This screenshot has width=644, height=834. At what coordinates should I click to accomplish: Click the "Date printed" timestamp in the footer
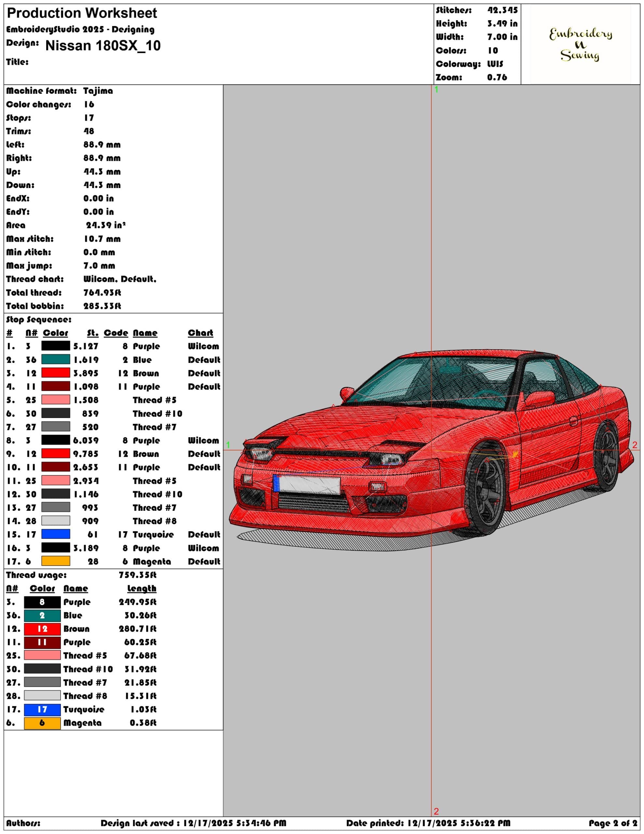[x=428, y=823]
